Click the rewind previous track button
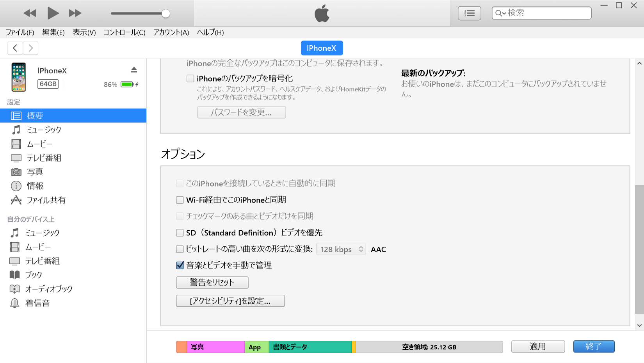644x363 pixels. [30, 13]
